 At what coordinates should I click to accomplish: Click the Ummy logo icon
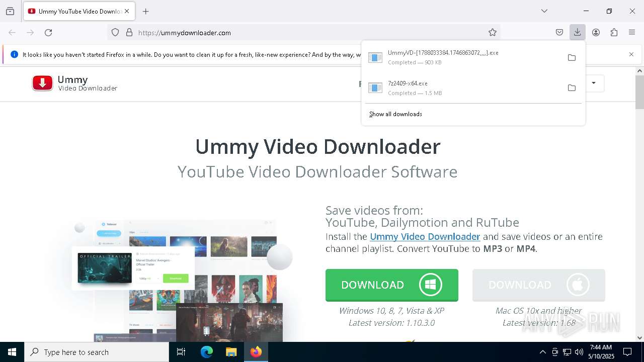[x=42, y=83]
